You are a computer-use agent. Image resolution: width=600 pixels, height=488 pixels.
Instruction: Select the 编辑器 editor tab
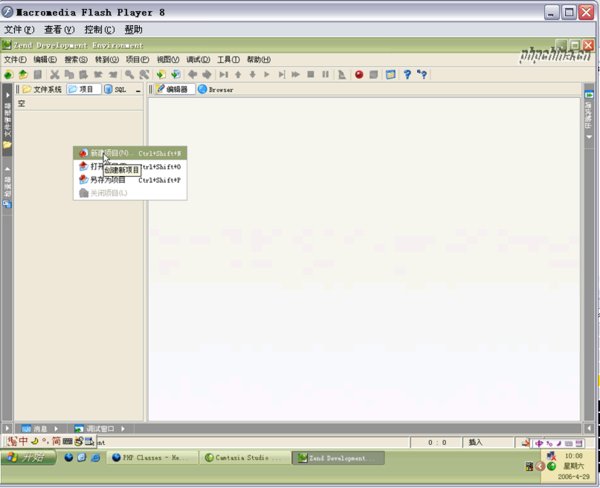click(174, 89)
